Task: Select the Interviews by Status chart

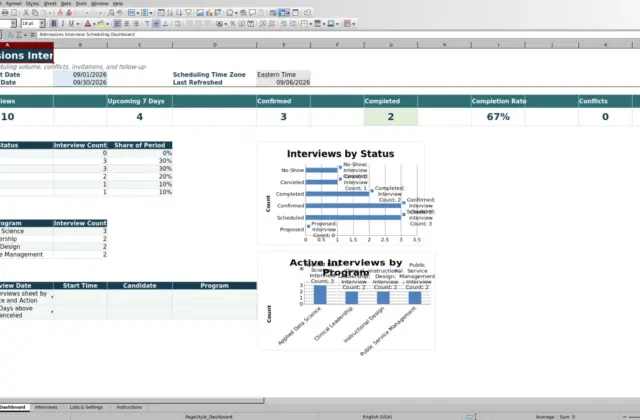Action: point(341,194)
